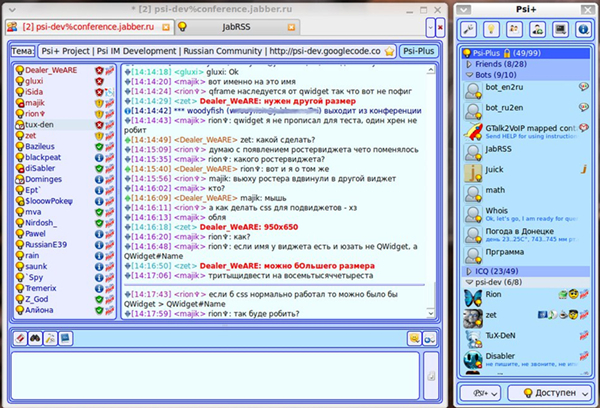Click into the message input area

click(216, 375)
